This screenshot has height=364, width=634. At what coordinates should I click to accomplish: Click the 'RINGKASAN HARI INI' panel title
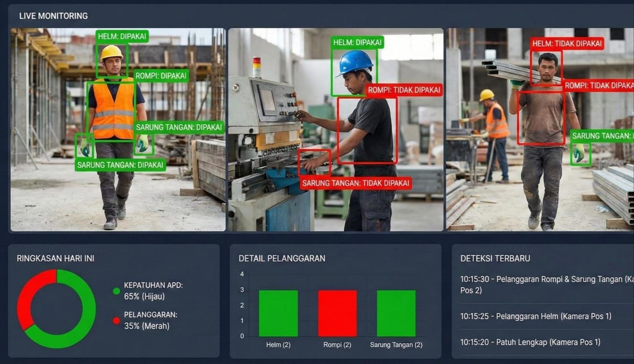pyautogui.click(x=55, y=258)
